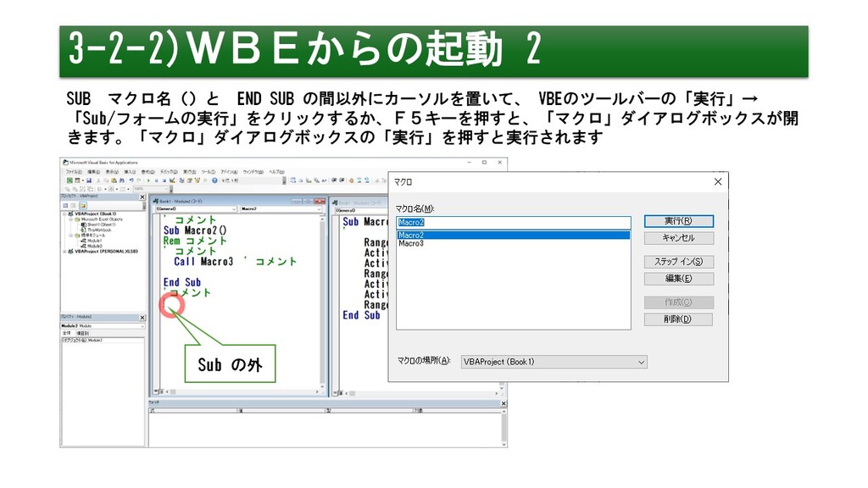Open the ファイル(F) menu

(x=75, y=172)
